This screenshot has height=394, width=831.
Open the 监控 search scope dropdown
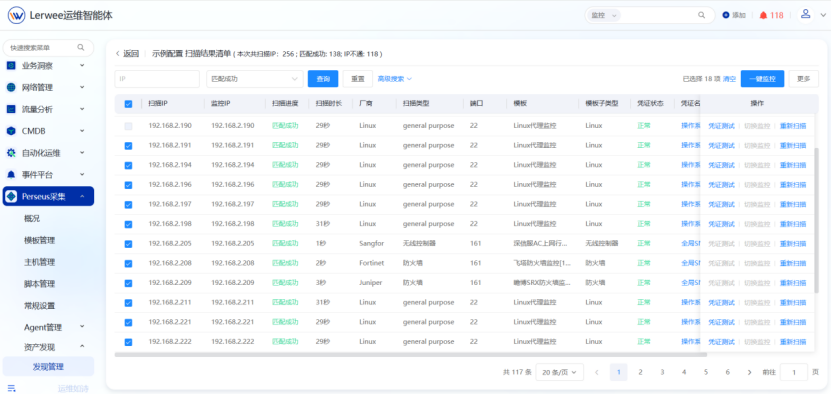604,15
